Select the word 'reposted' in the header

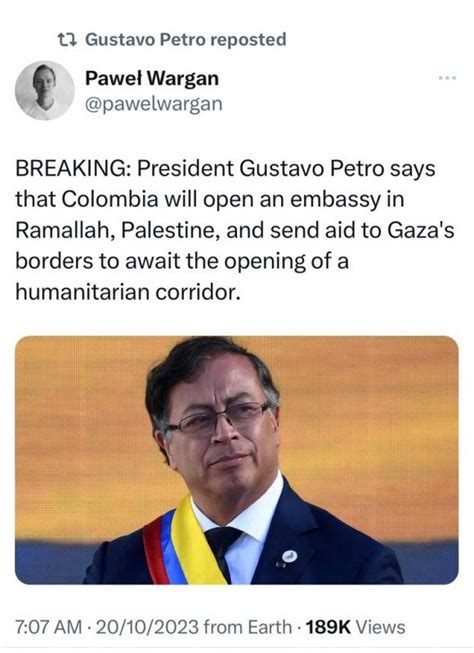tap(248, 40)
